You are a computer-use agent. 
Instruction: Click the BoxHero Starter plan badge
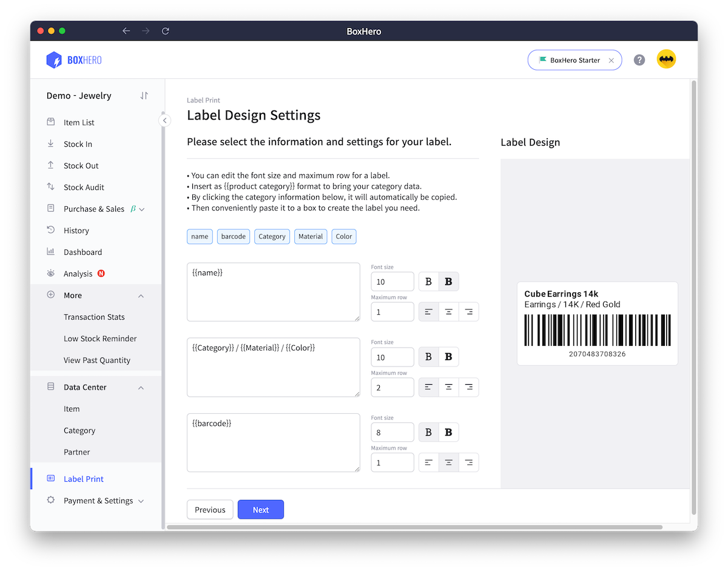(x=575, y=60)
